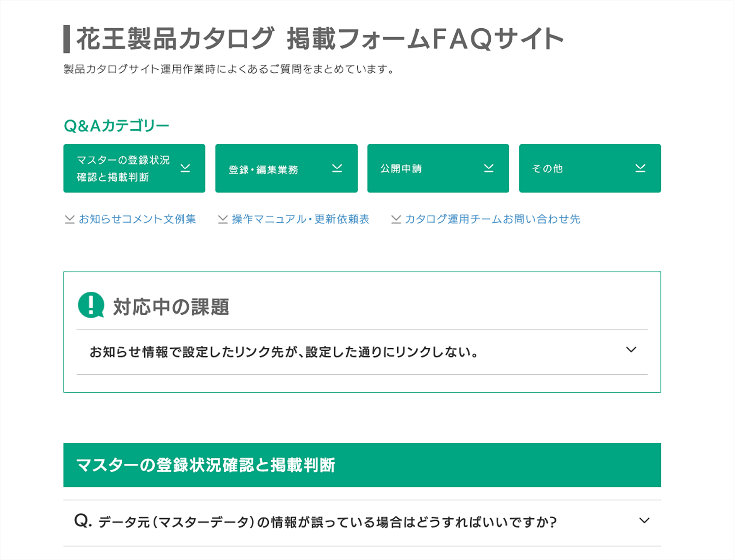The width and height of the screenshot is (734, 560).
Task: Click the exclamation icon beside 対応中の課題
Action: 91,305
